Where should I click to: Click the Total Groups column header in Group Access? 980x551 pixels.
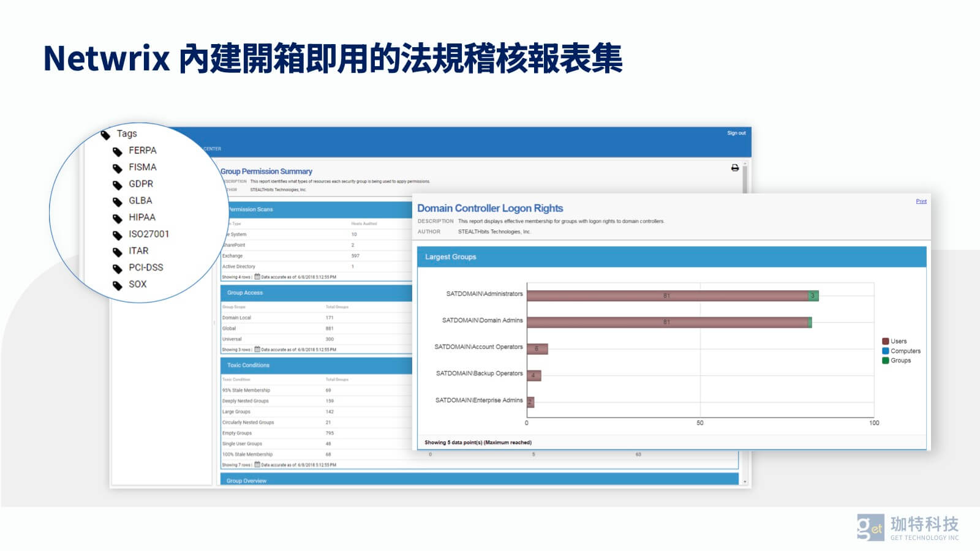click(337, 307)
